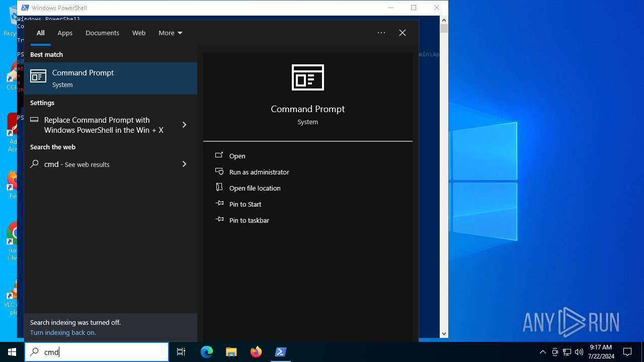
Task: Click the Run as administrator shield icon
Action: [219, 171]
